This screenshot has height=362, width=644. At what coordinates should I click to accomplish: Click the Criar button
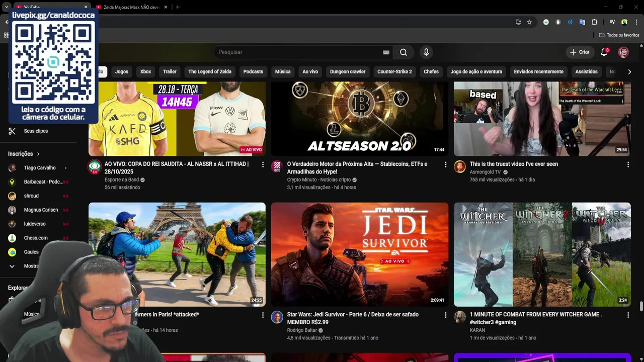579,52
